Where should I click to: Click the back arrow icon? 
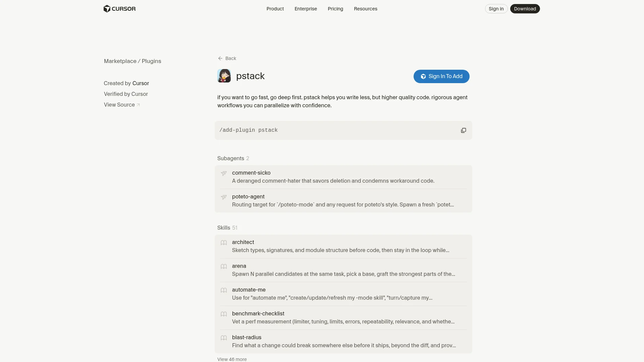coord(220,58)
